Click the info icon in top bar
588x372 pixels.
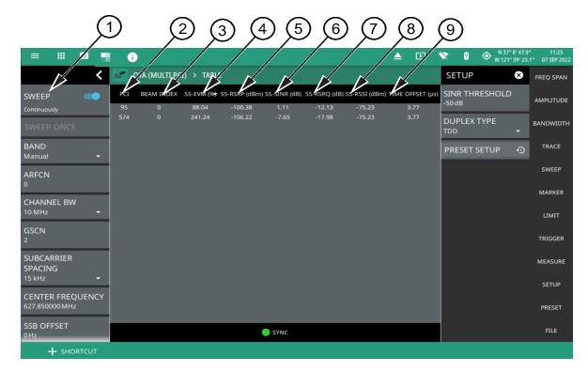[x=132, y=57]
